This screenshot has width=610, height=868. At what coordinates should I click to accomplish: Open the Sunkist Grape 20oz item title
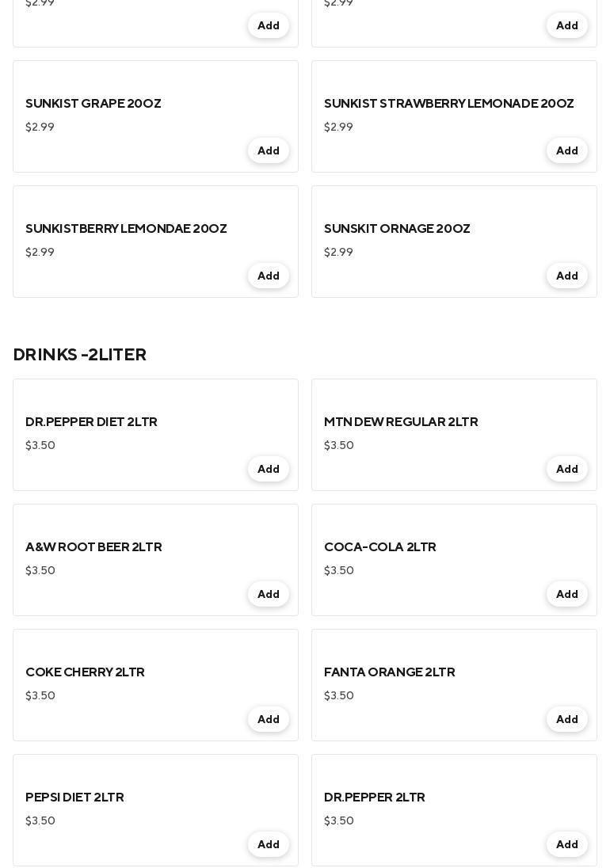93,104
